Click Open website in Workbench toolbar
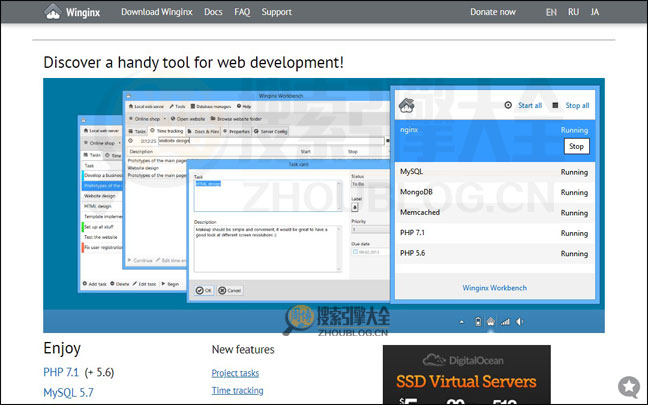Viewport: 648px width, 405px height. click(188, 119)
